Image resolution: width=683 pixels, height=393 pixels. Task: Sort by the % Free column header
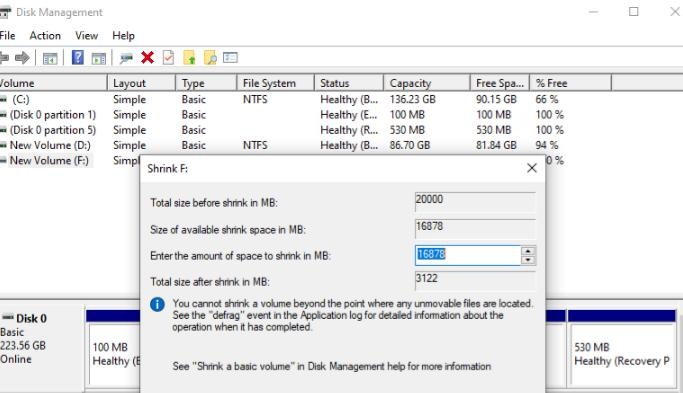pyautogui.click(x=571, y=83)
